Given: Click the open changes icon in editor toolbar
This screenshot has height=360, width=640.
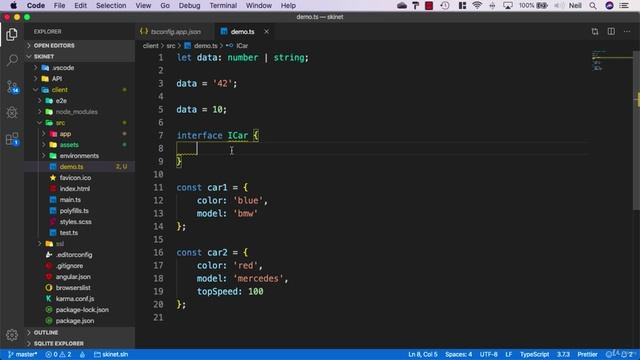Looking at the screenshot, I should point(595,31).
